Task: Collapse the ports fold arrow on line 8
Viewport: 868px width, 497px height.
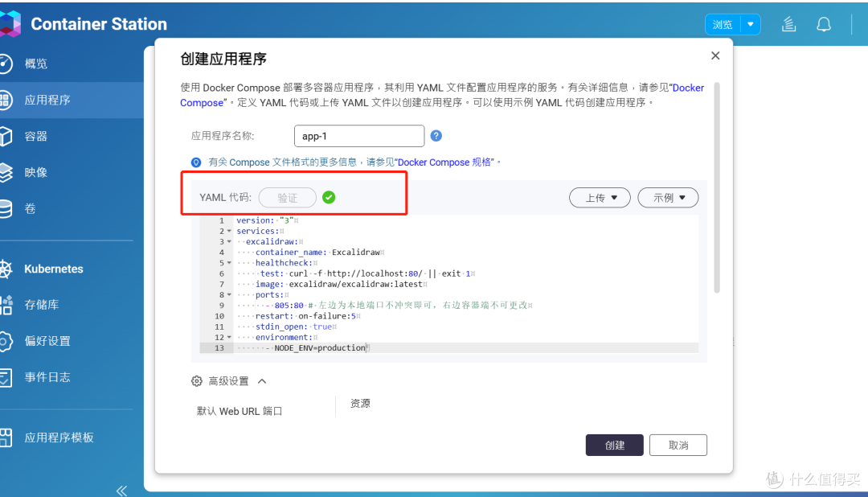Action: (229, 295)
